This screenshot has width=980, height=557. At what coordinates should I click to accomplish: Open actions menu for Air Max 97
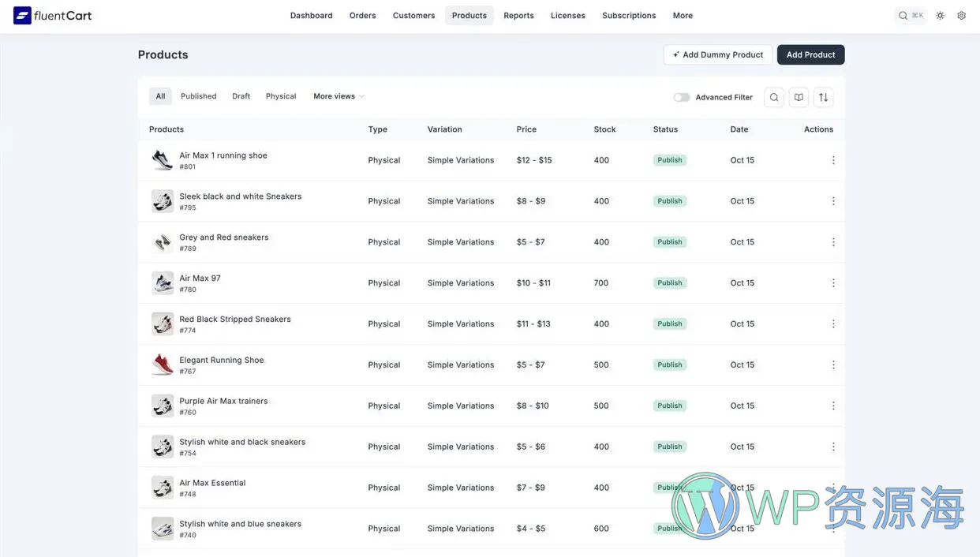[x=830, y=280]
